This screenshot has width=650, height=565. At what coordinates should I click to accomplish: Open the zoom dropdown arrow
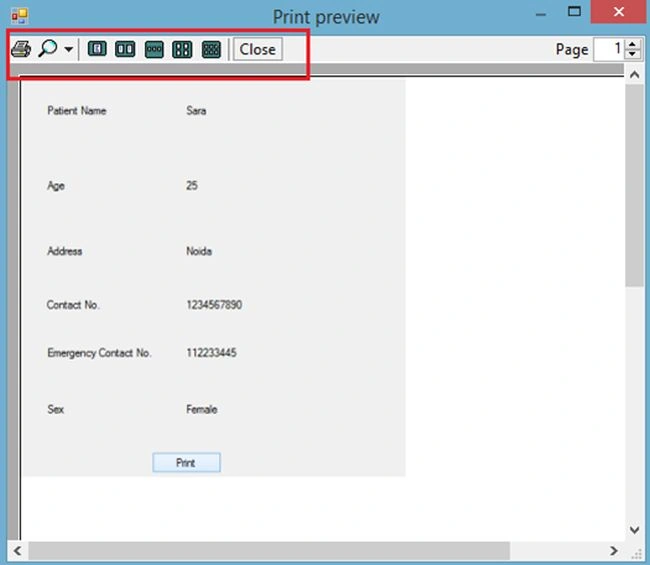pyautogui.click(x=69, y=50)
